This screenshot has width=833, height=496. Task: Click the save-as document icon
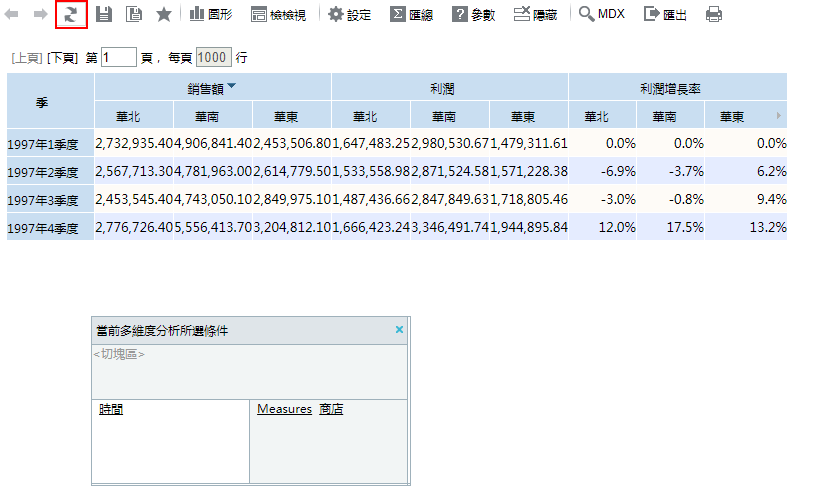(134, 15)
